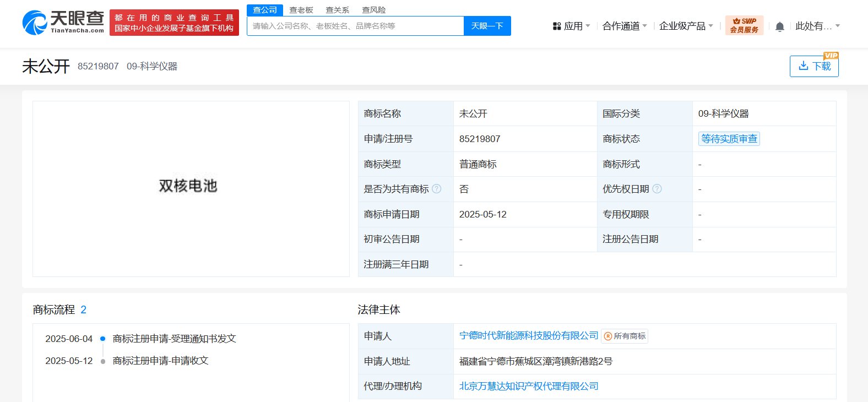Open agency 北京万慧达知识产权代理有限公司 link
868x402 pixels.
coord(529,386)
